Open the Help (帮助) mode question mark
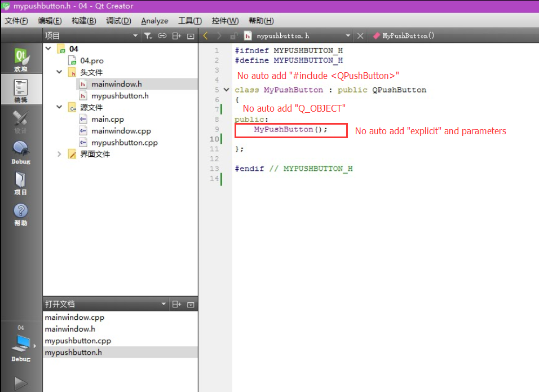Viewport: 539px width, 392px height. [x=21, y=214]
